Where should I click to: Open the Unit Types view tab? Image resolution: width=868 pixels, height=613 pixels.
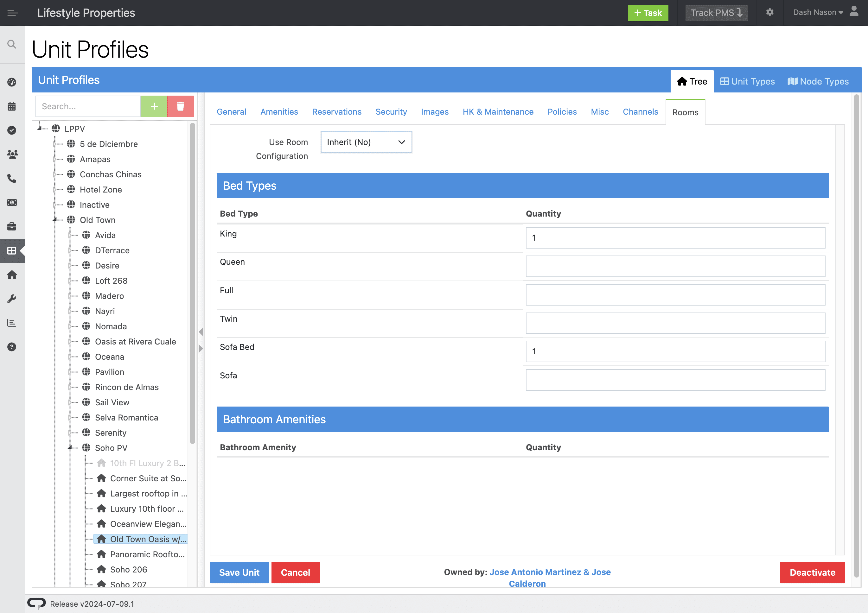747,81
